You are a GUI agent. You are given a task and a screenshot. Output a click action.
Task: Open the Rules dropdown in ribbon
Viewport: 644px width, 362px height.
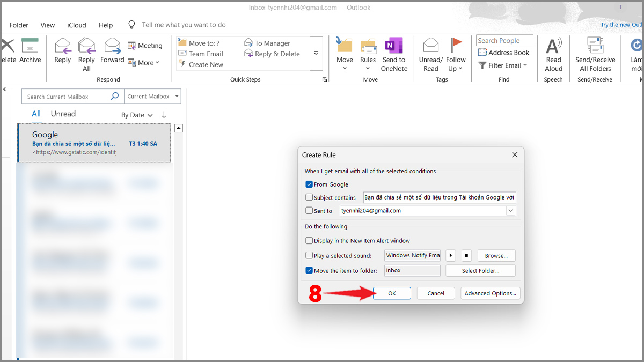pos(368,54)
